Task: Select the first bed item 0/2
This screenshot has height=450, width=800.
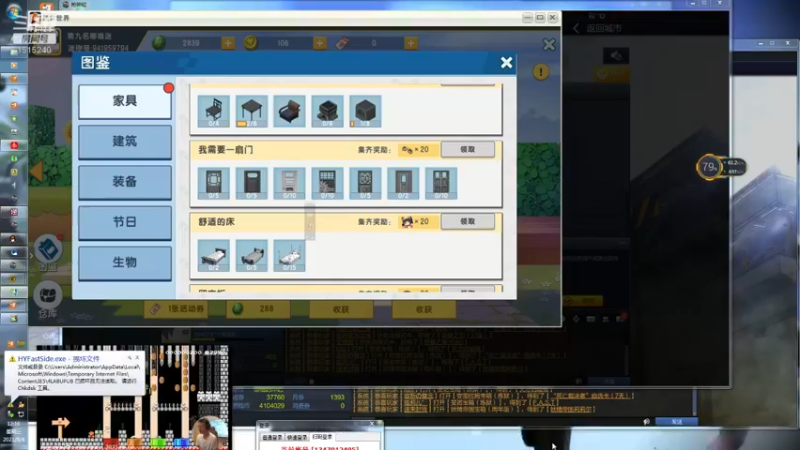Action: pos(214,255)
